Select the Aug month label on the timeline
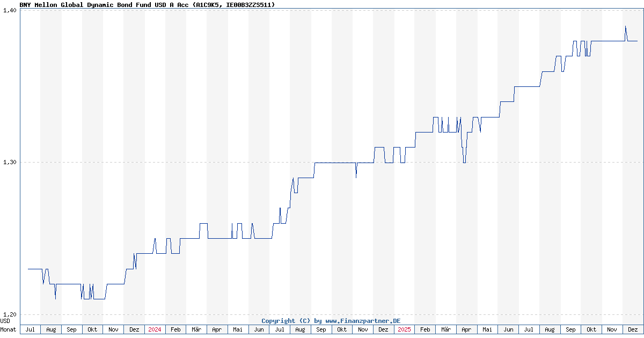Image resolution: width=644 pixels, height=338 pixels. pyautogui.click(x=51, y=329)
